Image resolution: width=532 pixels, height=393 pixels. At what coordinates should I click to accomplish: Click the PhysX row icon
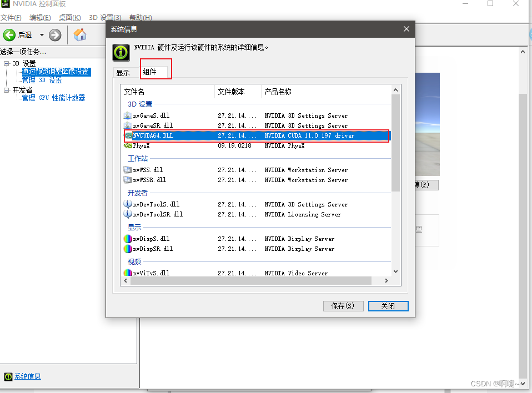coord(128,146)
